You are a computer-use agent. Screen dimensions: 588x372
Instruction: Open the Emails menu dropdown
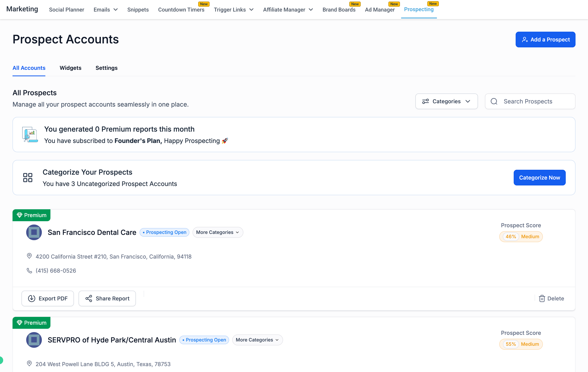(106, 10)
